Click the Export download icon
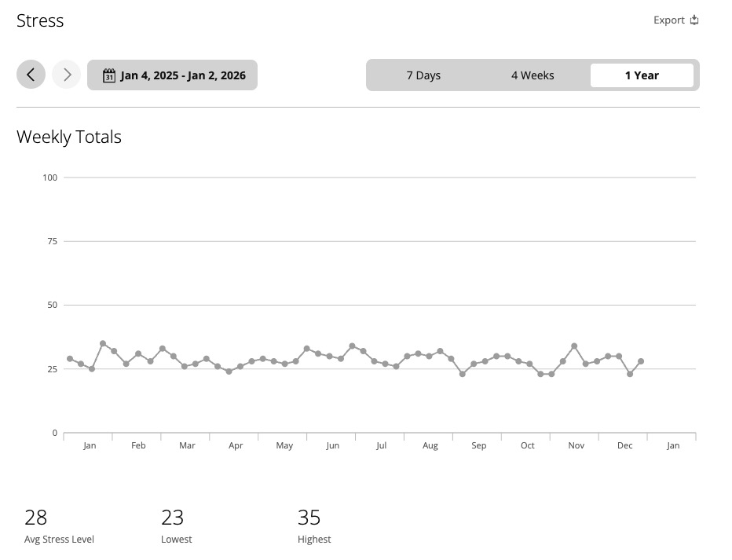 tap(694, 20)
